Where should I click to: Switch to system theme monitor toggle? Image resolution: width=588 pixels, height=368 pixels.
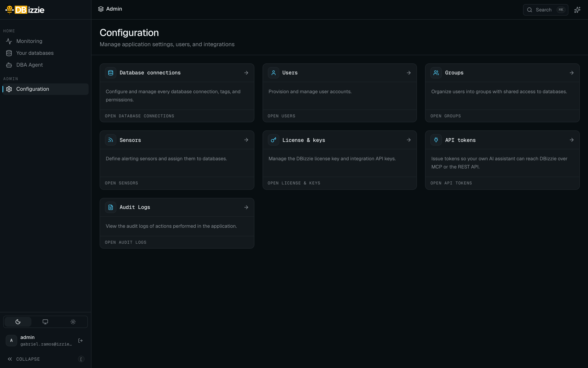pyautogui.click(x=45, y=322)
